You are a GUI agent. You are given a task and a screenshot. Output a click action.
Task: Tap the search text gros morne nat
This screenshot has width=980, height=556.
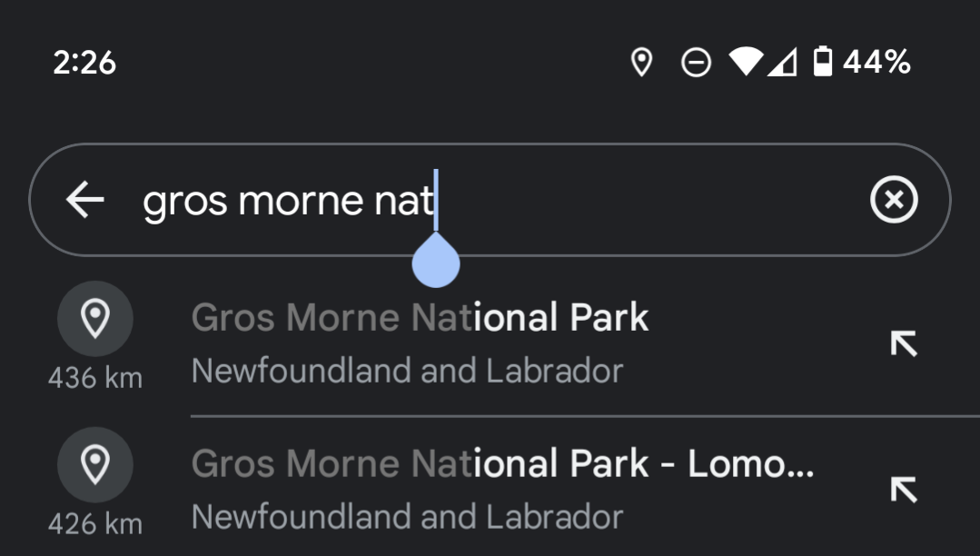point(286,198)
